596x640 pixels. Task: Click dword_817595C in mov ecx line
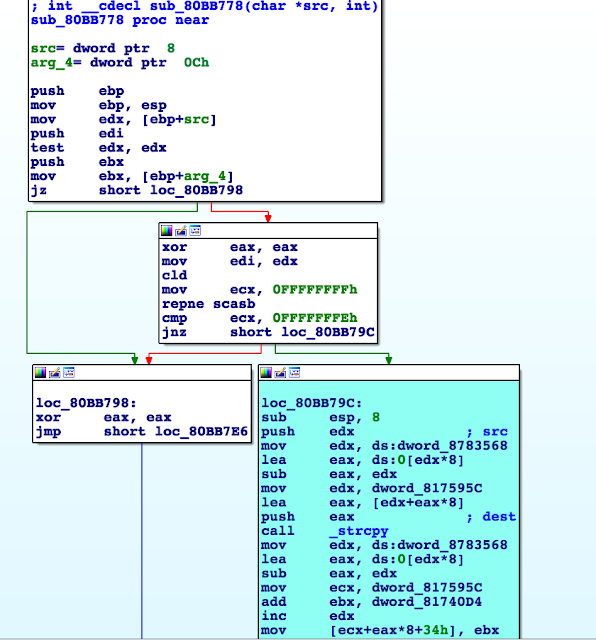427,588
